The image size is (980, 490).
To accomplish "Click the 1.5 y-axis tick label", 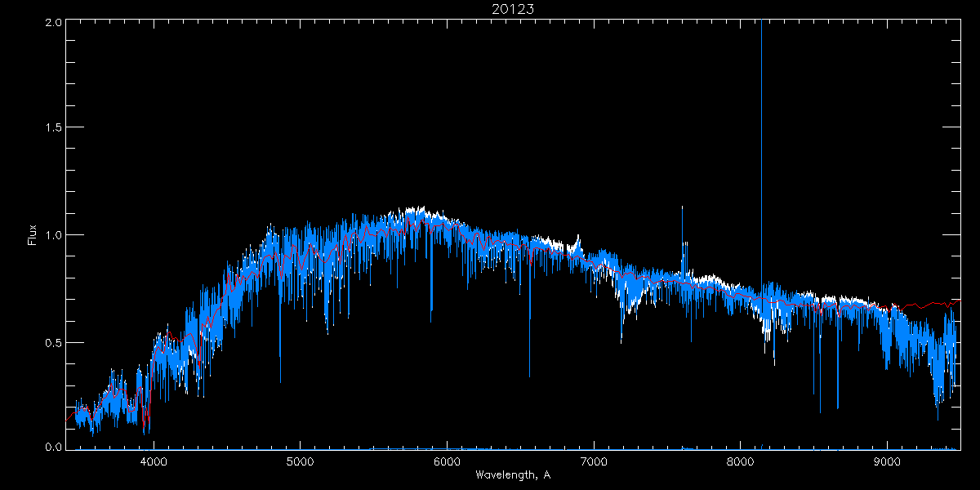I will [x=54, y=128].
